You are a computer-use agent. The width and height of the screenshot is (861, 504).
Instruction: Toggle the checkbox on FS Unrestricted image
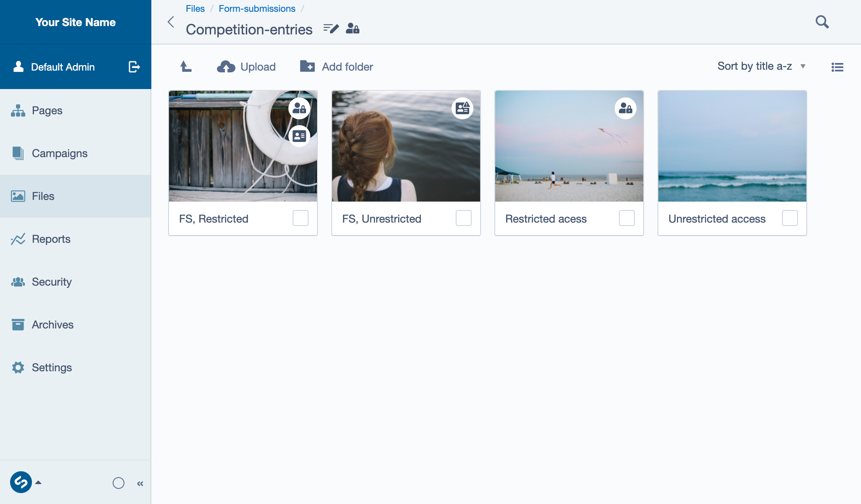tap(464, 218)
